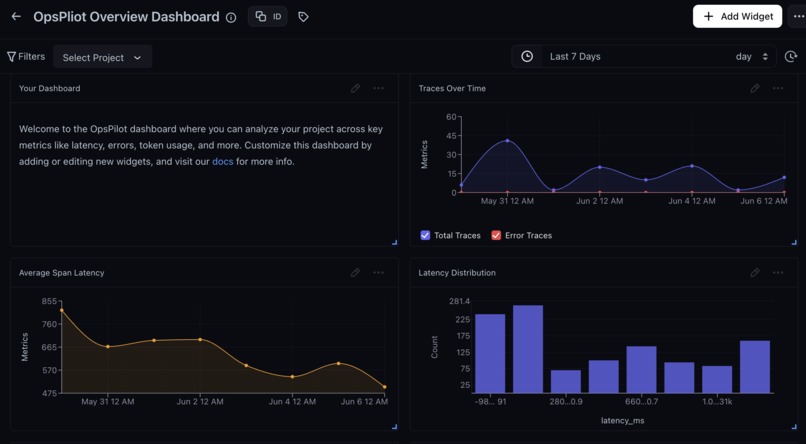The height and width of the screenshot is (444, 806).
Task: Click the clock icon in time range
Action: pyautogui.click(x=527, y=57)
